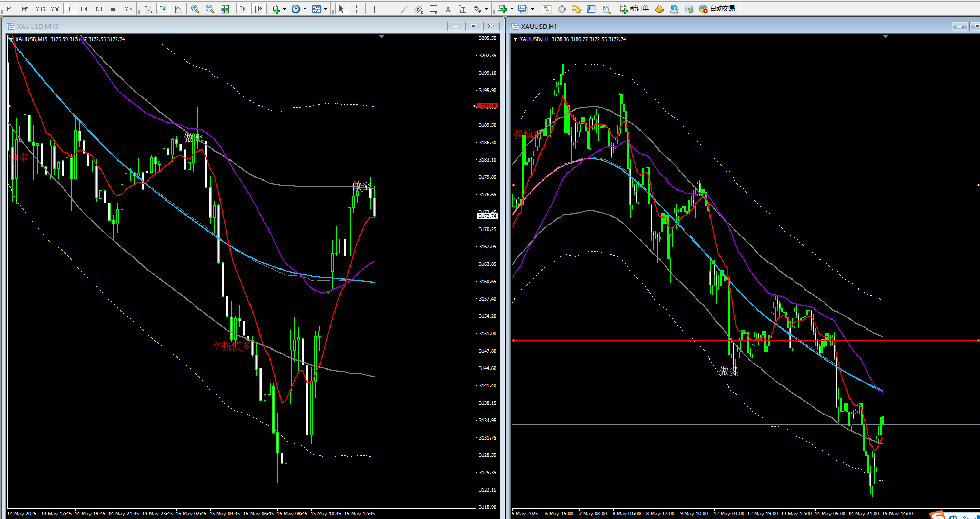The height and width of the screenshot is (519, 980).
Task: Switch to M1 timeframe
Action: tap(11, 9)
